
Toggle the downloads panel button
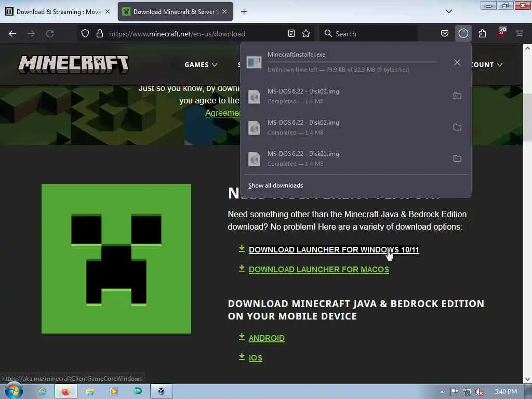[x=463, y=34]
